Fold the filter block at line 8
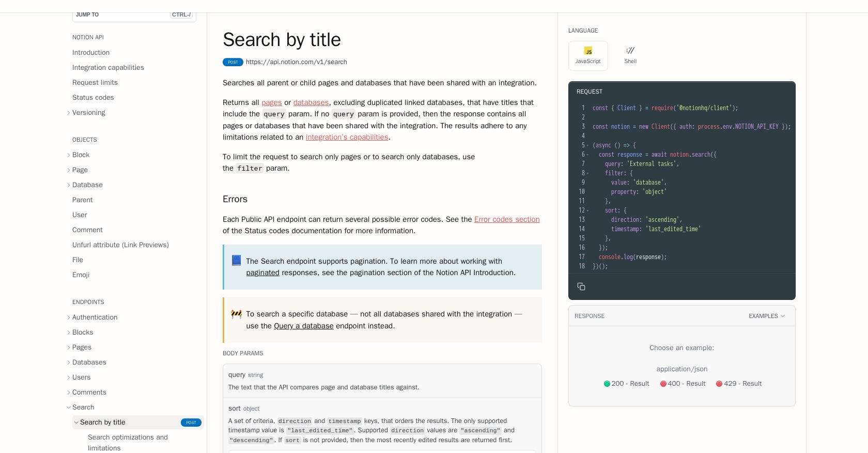868x453 pixels. click(587, 174)
